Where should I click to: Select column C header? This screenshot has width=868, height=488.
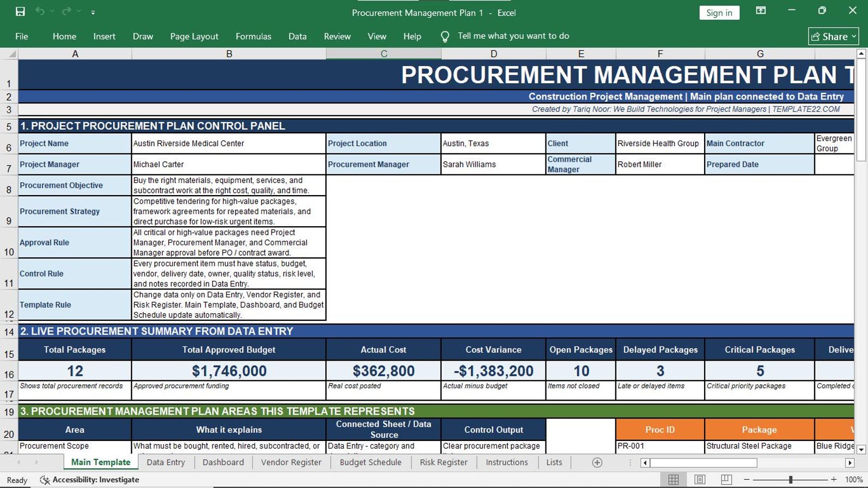[x=384, y=54]
